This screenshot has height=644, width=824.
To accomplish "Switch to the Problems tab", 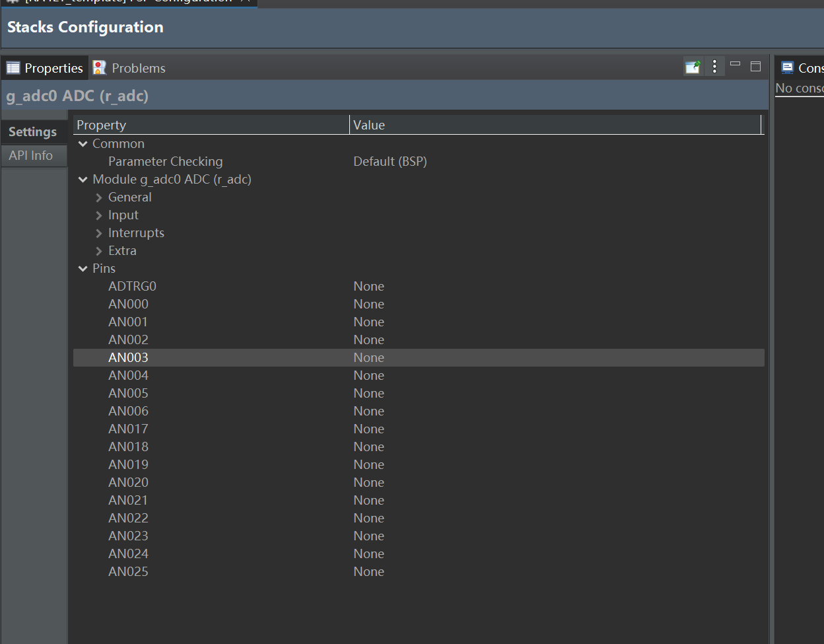I will point(129,68).
